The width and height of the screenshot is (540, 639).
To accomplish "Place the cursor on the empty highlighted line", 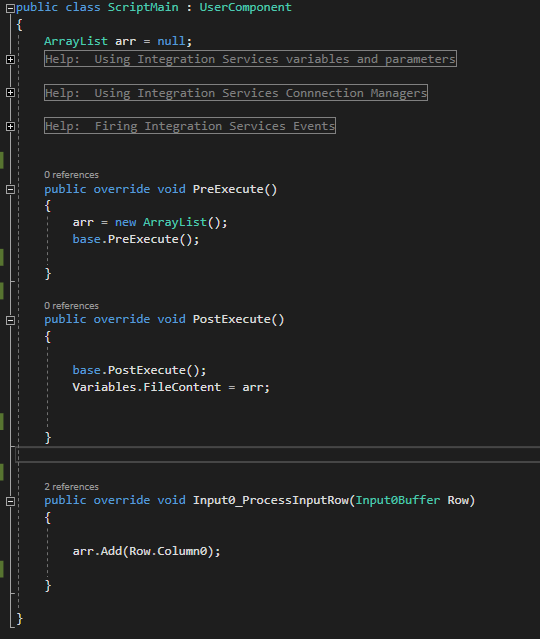I will tap(277, 454).
